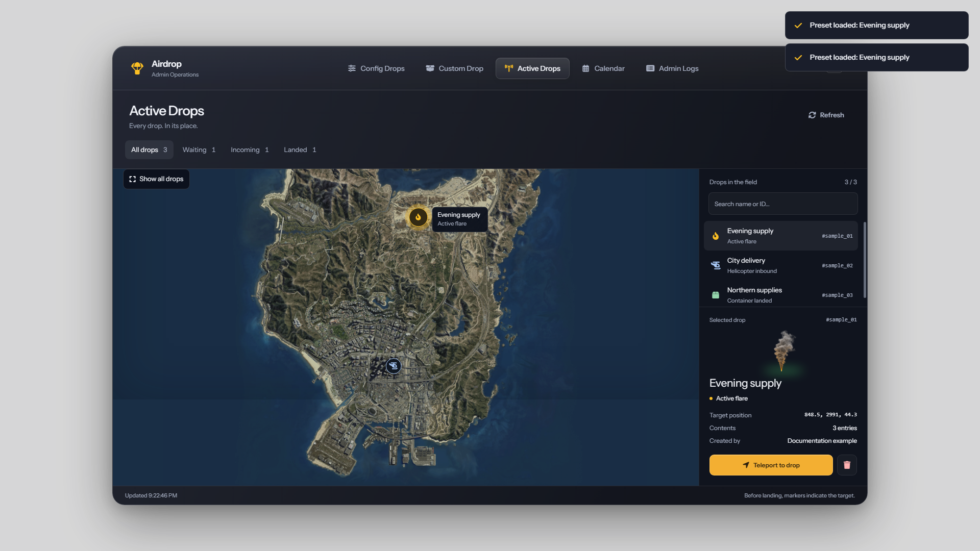Screen dimensions: 980x551
Task: Click 'Documentation example' created by value
Action: tap(822, 441)
